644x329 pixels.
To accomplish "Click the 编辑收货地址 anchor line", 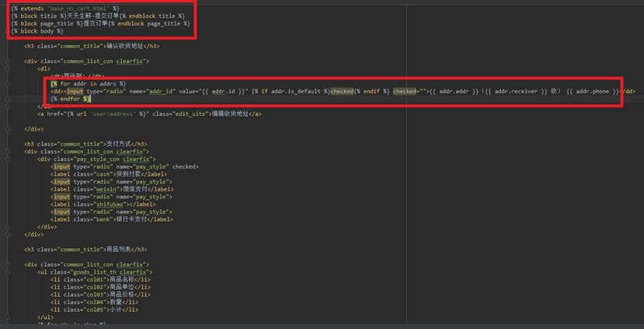I will [x=149, y=114].
